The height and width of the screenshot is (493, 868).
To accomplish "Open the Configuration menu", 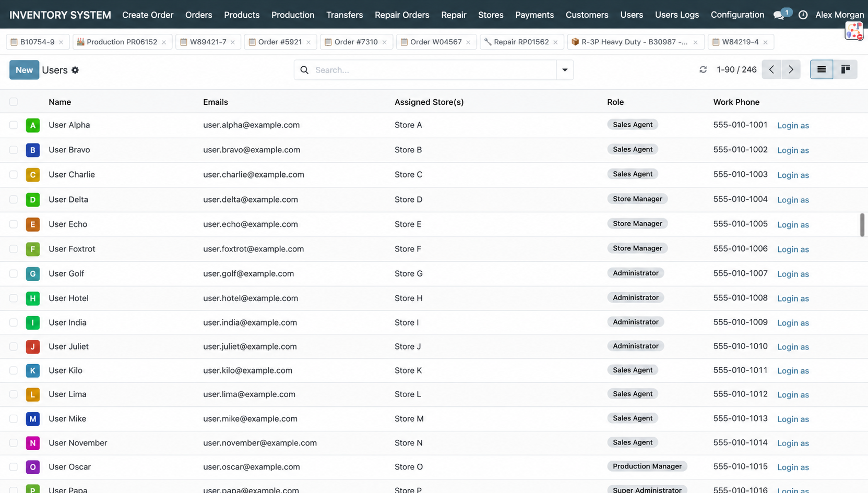I will 737,15.
